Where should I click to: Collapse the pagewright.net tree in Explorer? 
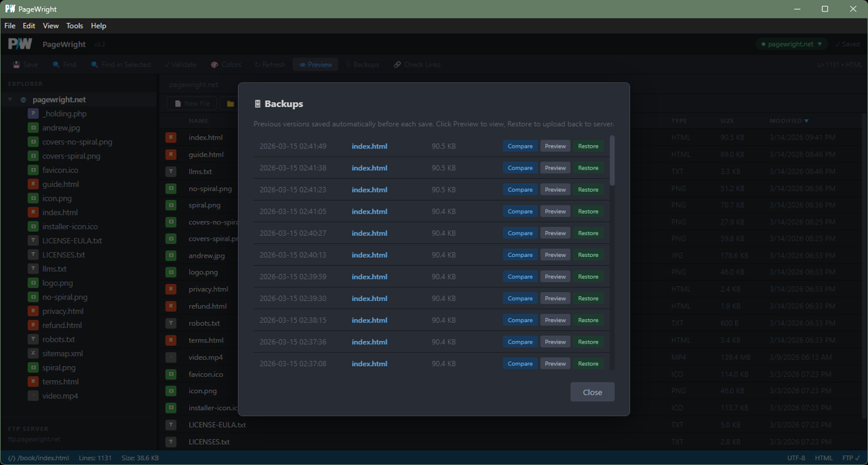click(x=9, y=99)
